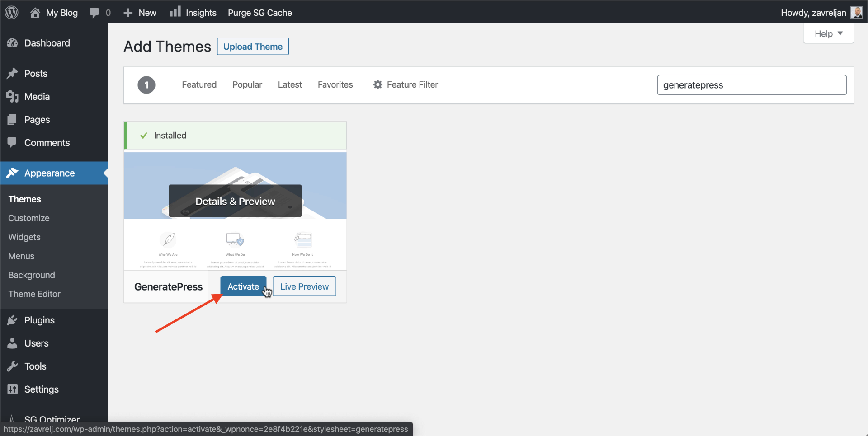Open Customize submenu item
The image size is (868, 436).
(29, 218)
